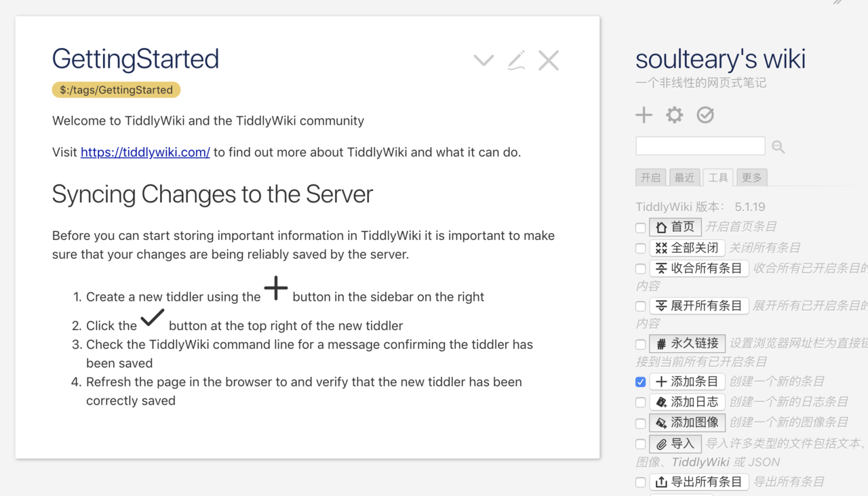This screenshot has height=496, width=868.
Task: Click the 全部关闭 button
Action: (x=687, y=248)
